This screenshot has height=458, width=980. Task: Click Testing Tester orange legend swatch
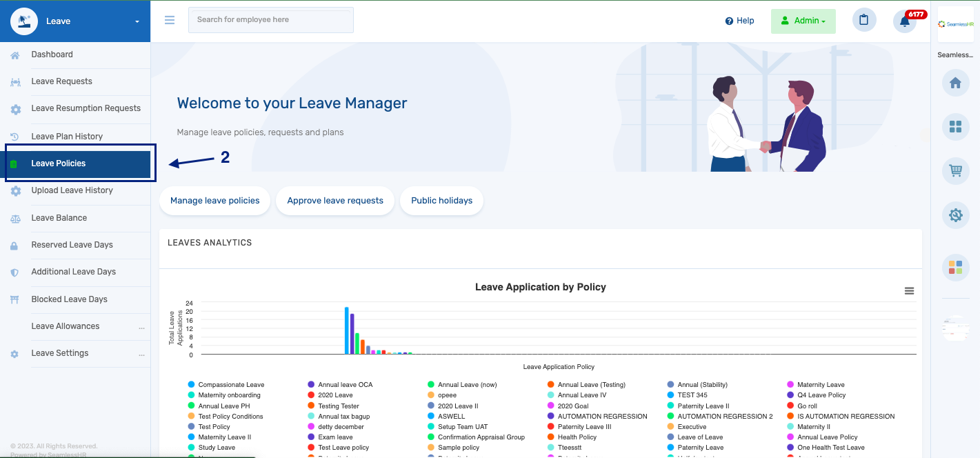pyautogui.click(x=311, y=406)
